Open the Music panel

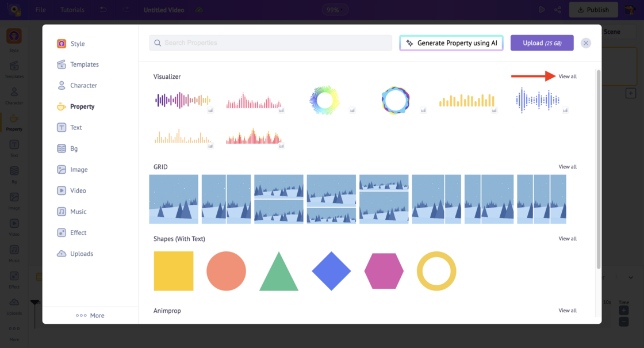(x=78, y=211)
